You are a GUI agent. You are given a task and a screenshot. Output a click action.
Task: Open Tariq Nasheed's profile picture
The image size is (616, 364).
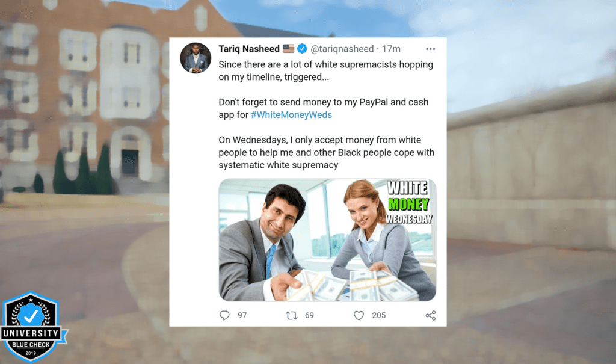196,58
